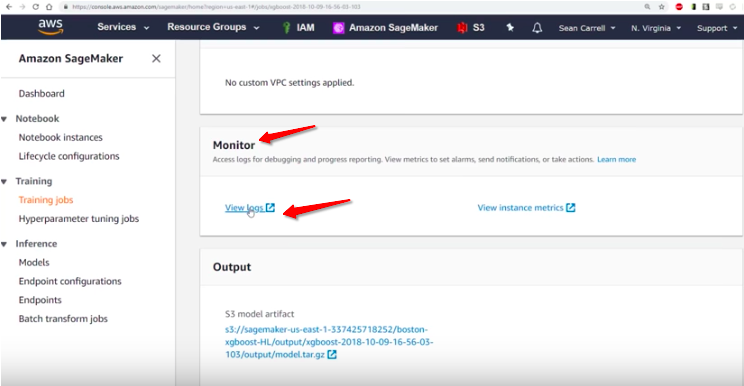Open the Sean Carrell account menu
Image resolution: width=744 pixels, height=386 pixels.
(x=587, y=28)
